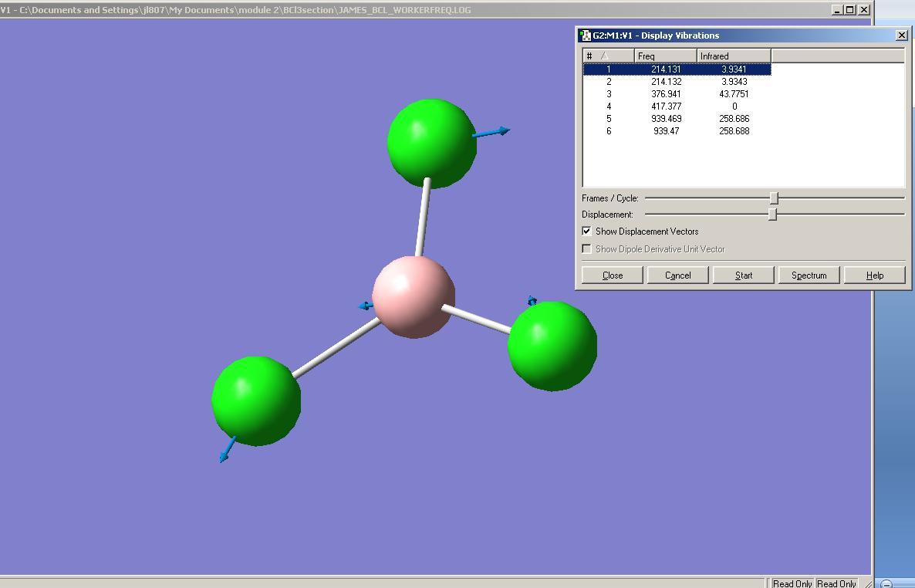
Task: Enable Show Displacement Vectors checkbox
Action: coord(586,231)
